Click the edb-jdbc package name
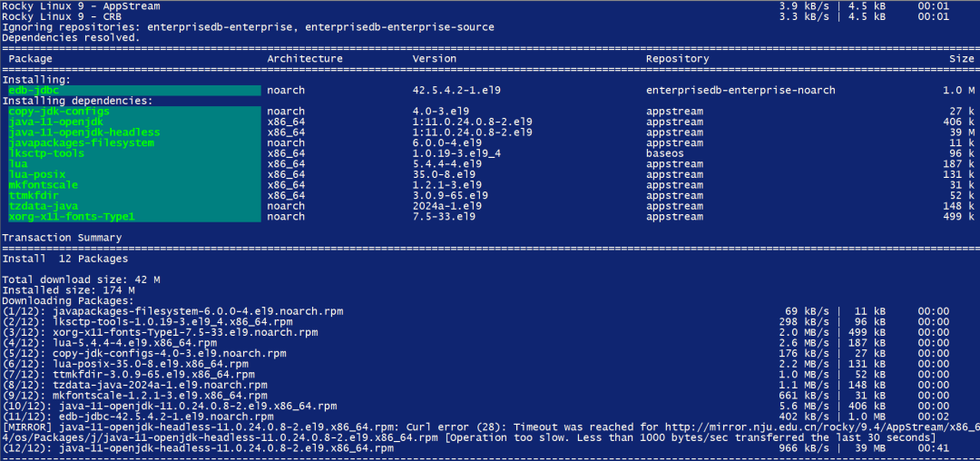The width and height of the screenshot is (980, 461). coord(34,91)
